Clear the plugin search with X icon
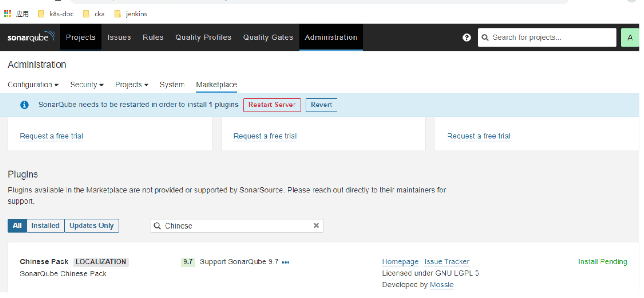This screenshot has width=644, height=298. (x=316, y=226)
